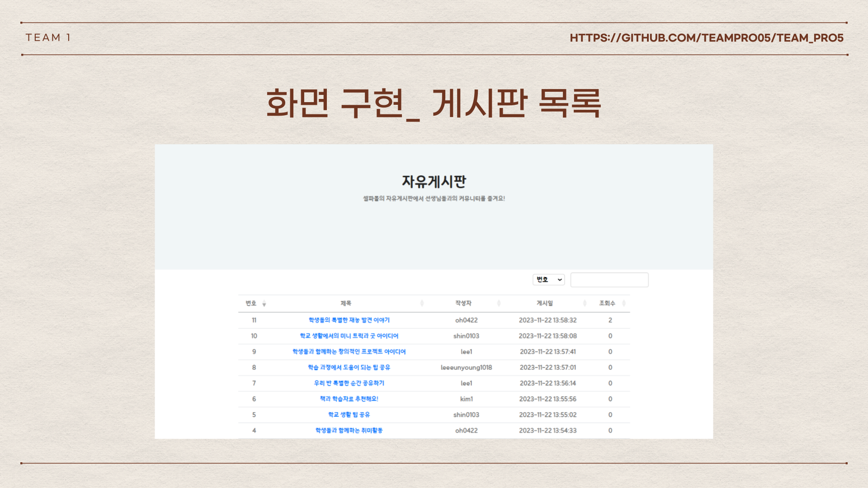Click sort arrows next to 번호 column
Viewport: 868px width, 488px height.
pyautogui.click(x=264, y=304)
